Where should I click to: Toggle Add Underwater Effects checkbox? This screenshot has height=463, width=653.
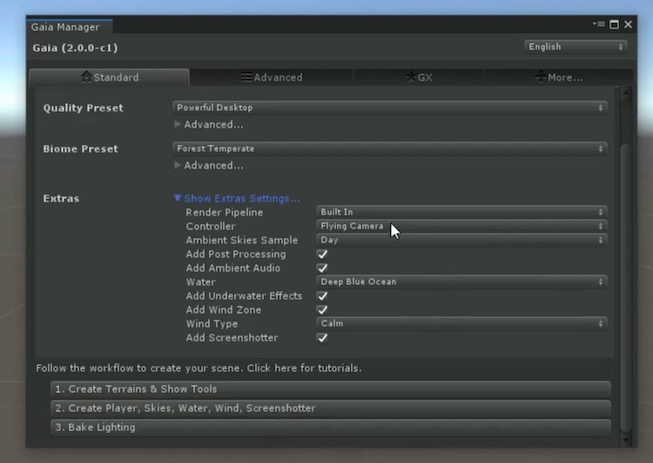(322, 296)
